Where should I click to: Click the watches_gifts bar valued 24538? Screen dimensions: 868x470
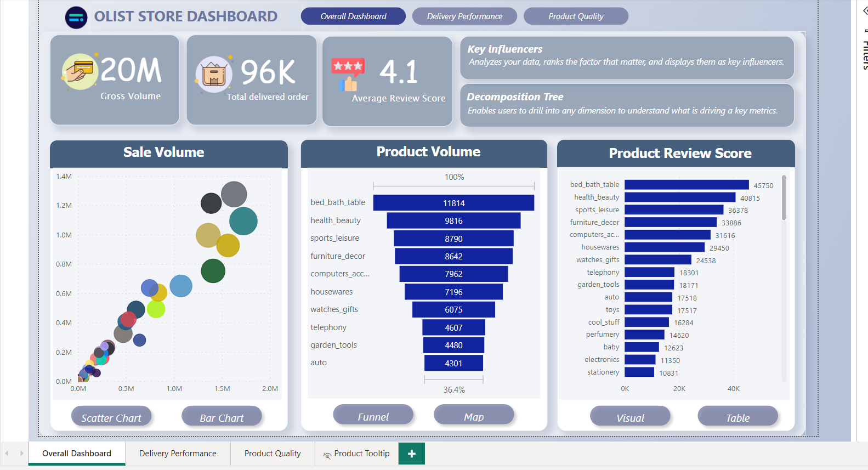pyautogui.click(x=658, y=260)
